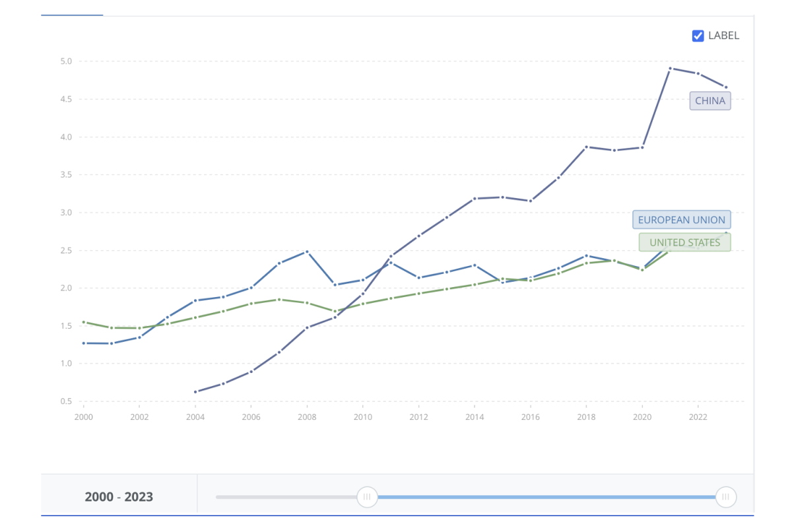Select China's first data point at 2004
Viewport: 792px width, 532px height.
195,391
